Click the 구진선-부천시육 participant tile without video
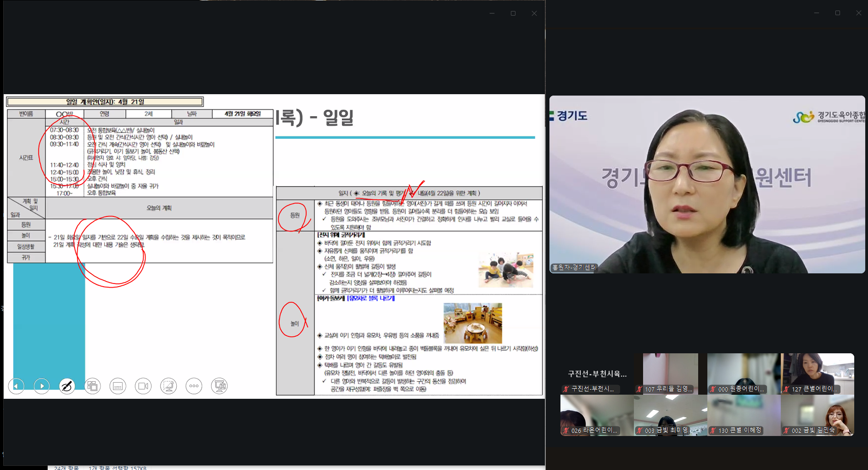The width and height of the screenshot is (868, 470). click(x=597, y=374)
